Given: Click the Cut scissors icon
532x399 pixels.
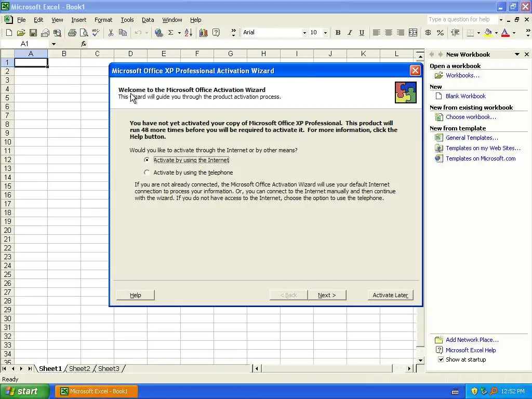Looking at the screenshot, I should coord(111,33).
